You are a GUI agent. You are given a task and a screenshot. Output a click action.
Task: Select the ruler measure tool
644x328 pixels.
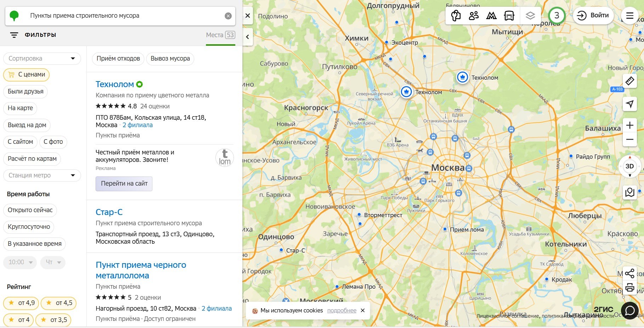tap(630, 81)
